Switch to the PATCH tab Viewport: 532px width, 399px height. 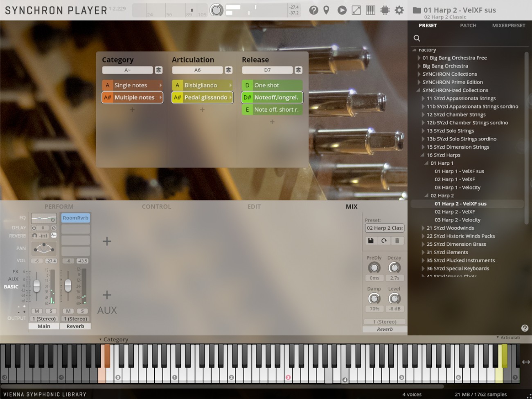point(468,25)
